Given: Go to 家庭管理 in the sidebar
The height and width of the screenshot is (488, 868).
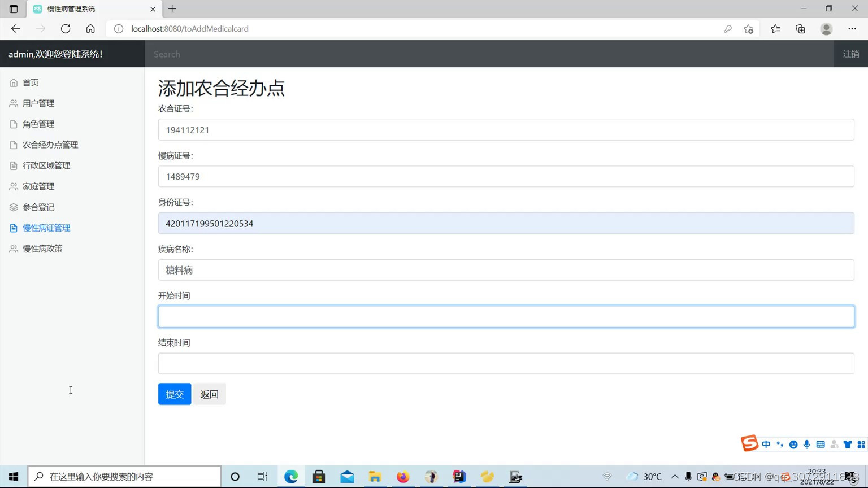Looking at the screenshot, I should pos(38,186).
